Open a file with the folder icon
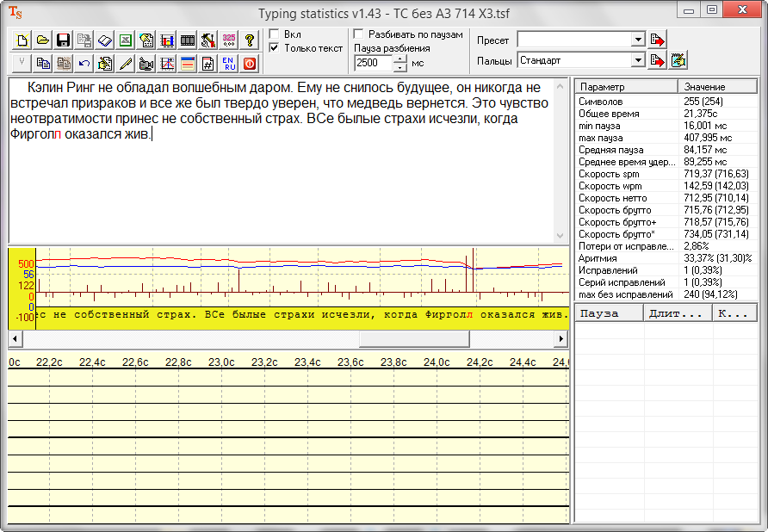Screen dimensions: 768x532 click(42, 40)
